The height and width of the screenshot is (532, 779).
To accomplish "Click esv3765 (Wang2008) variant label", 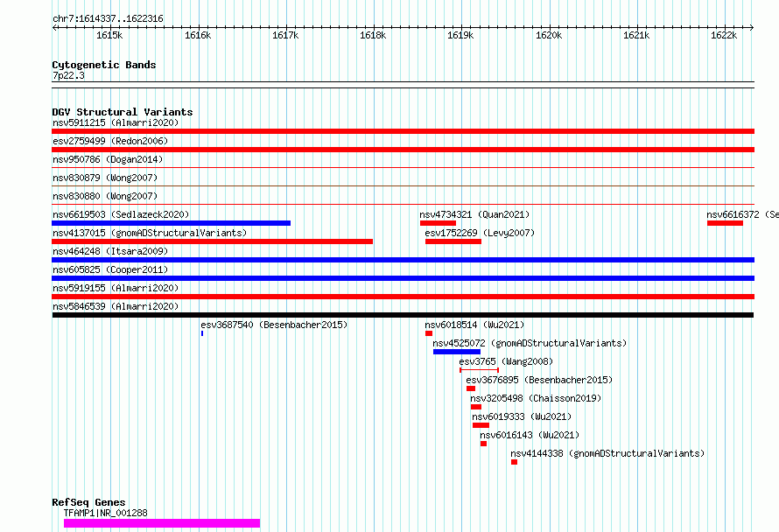I will pyautogui.click(x=506, y=361).
